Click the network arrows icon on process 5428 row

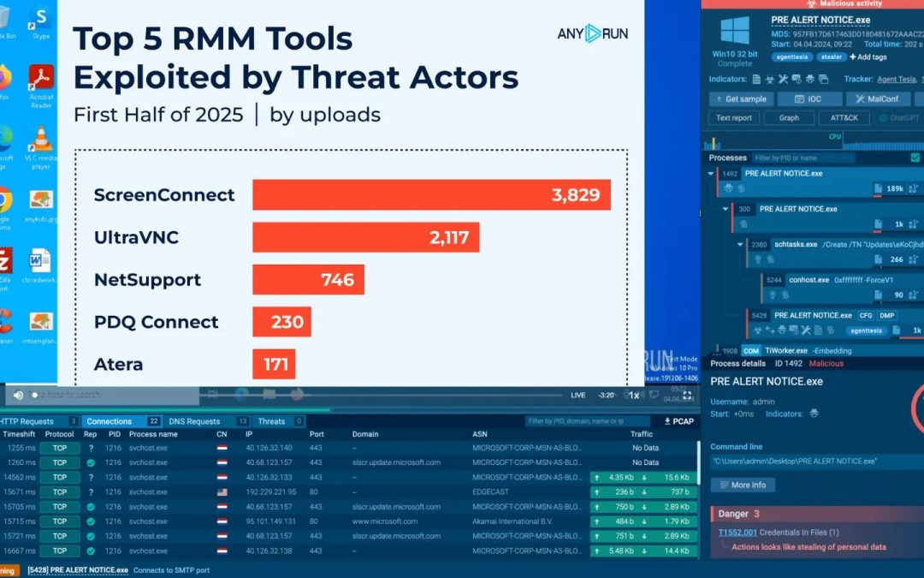[770, 331]
